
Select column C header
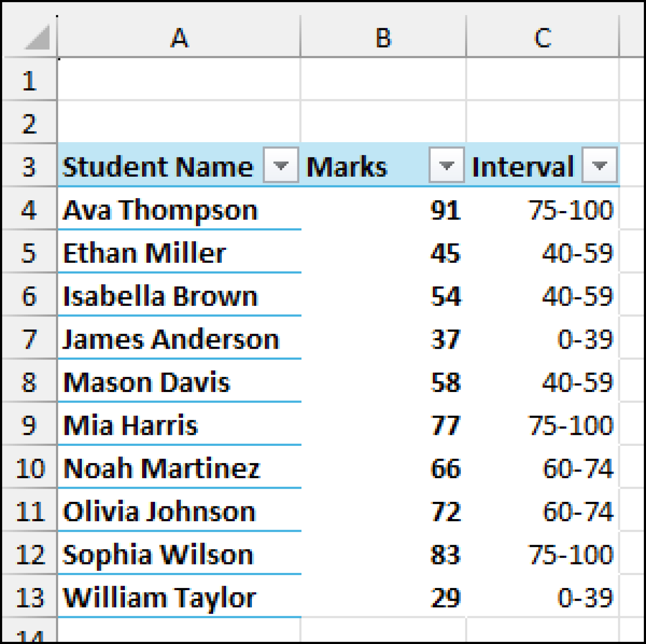coord(543,37)
